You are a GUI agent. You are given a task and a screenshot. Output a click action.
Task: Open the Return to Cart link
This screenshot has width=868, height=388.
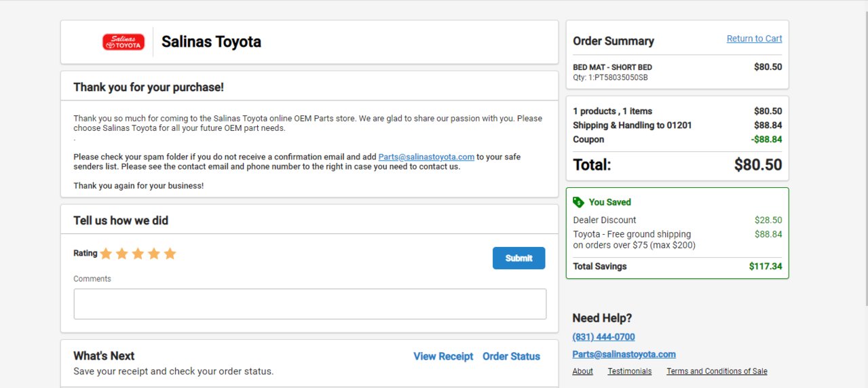754,39
